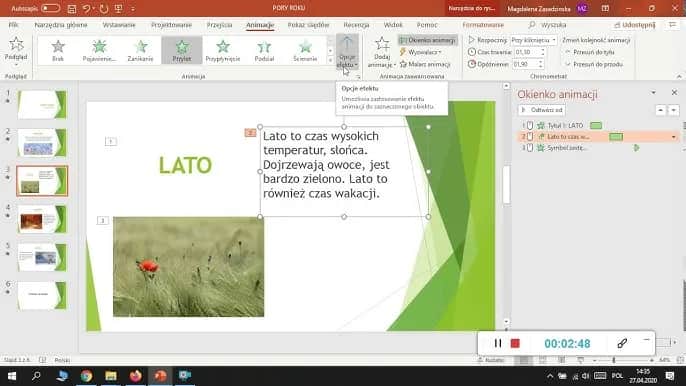Toggle the Okienko animacji pane button
This screenshot has height=386, width=686.
click(x=428, y=40)
